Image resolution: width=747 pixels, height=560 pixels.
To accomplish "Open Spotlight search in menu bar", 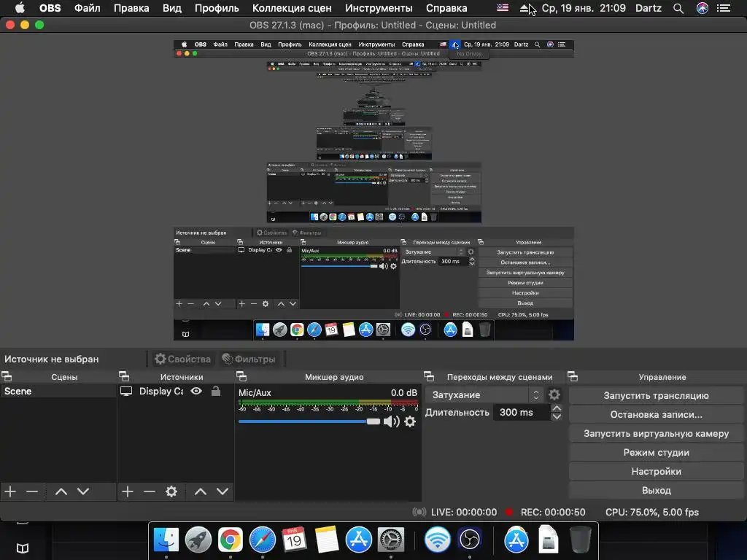I will 678,8.
